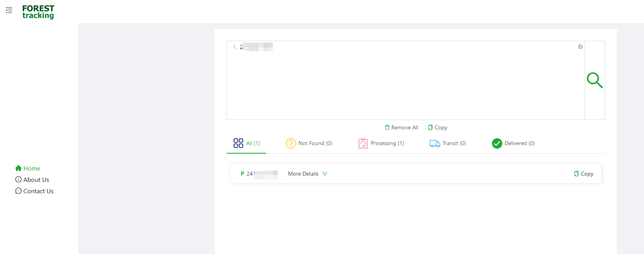Clear the tracking input with the x icon
Image resolution: width=644 pixels, height=254 pixels.
pyautogui.click(x=580, y=47)
